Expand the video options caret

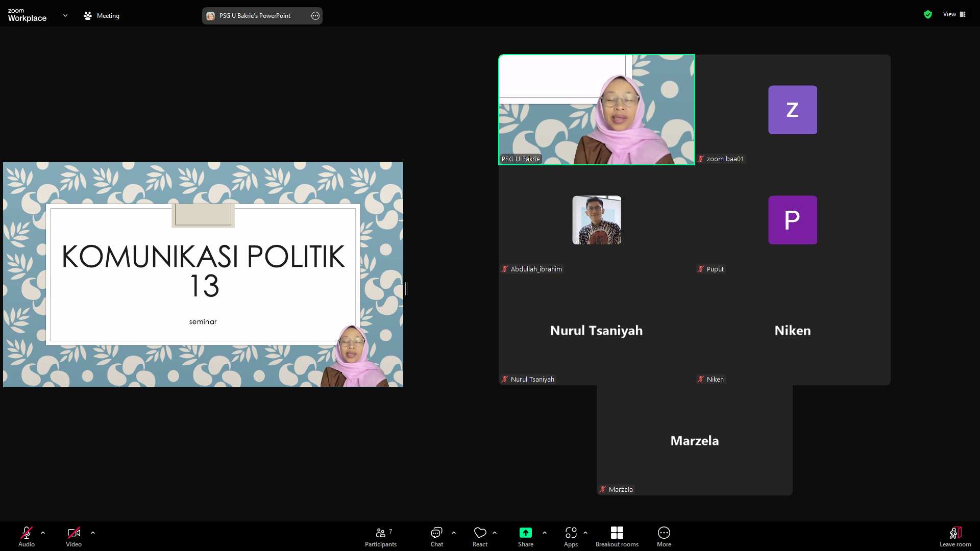click(93, 533)
